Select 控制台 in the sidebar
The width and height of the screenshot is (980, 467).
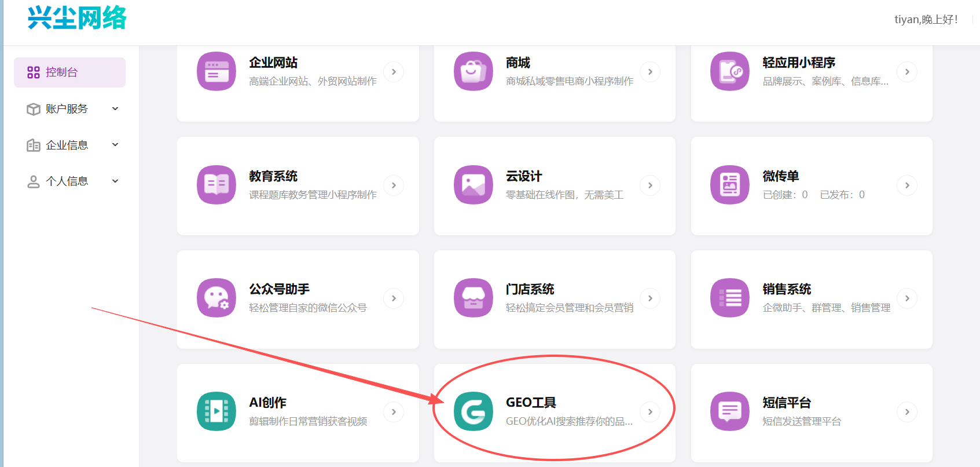(69, 72)
